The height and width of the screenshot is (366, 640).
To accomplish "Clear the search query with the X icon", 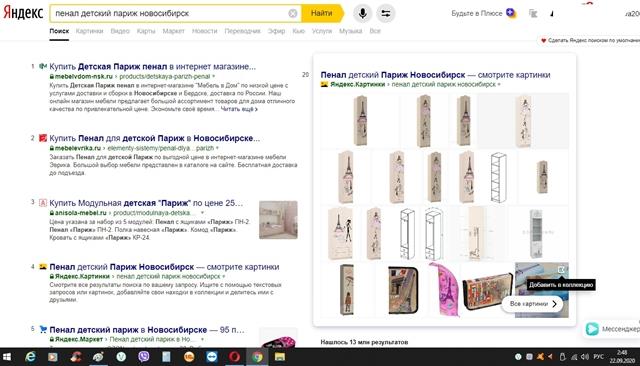I will pyautogui.click(x=293, y=13).
